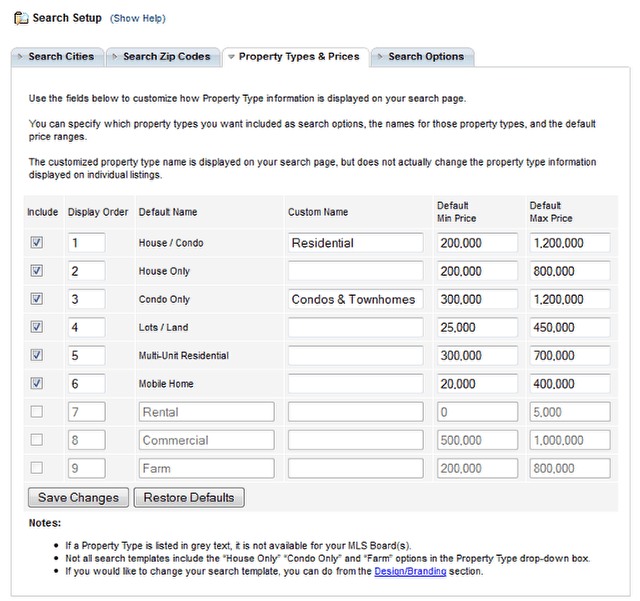Viewport: 640px width, 601px height.
Task: Follow the Design/Branding link
Action: (x=410, y=571)
